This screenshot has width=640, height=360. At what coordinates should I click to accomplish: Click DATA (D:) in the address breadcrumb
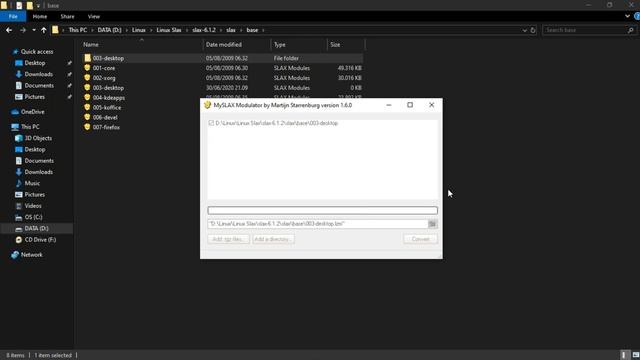[109, 30]
